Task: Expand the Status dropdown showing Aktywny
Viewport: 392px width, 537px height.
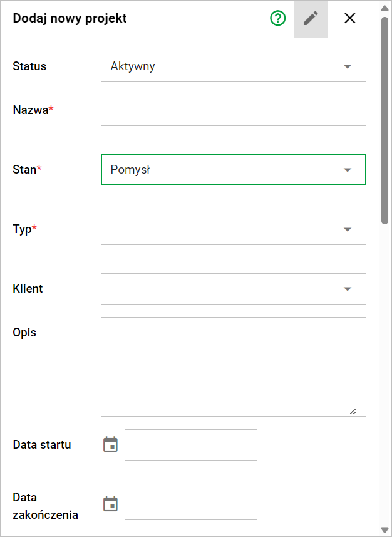Action: point(233,66)
